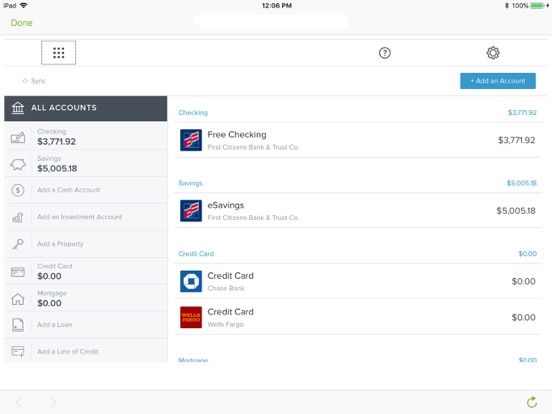Image resolution: width=552 pixels, height=414 pixels.
Task: Click the line of credit icon
Action: tap(18, 351)
